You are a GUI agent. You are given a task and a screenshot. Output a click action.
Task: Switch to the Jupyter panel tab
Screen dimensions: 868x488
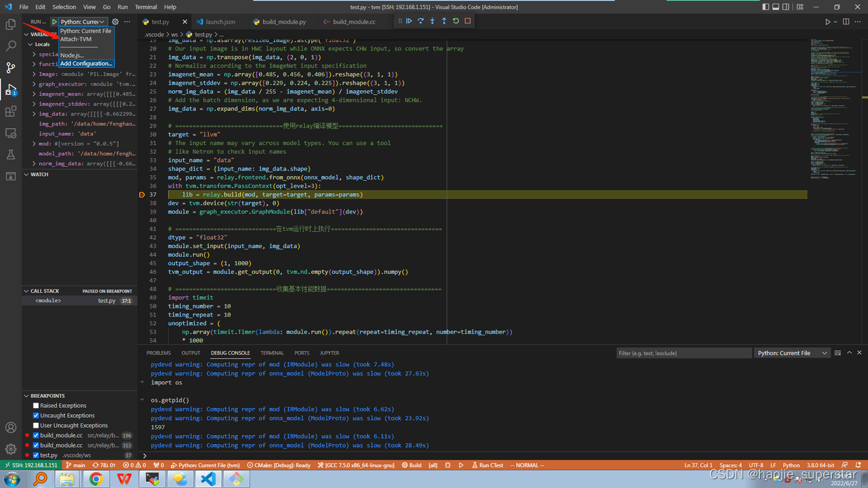[330, 352]
